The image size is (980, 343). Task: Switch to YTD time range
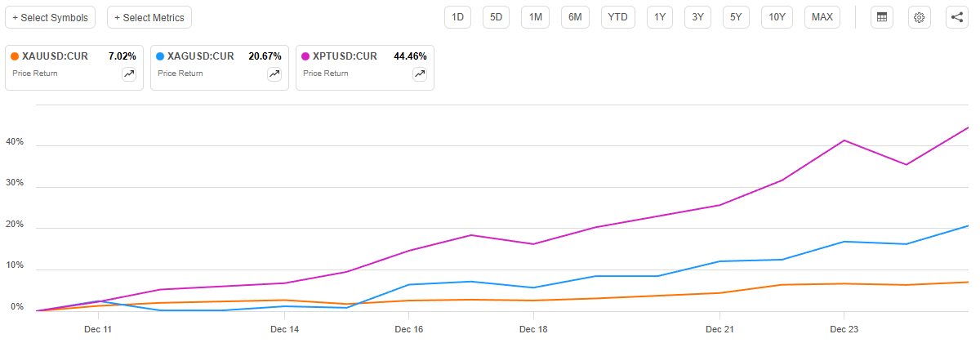coord(617,17)
